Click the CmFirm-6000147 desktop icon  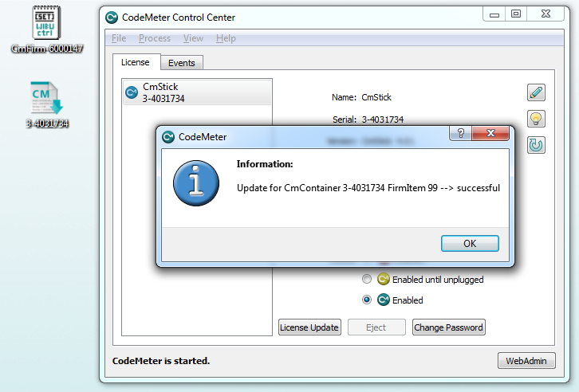(46, 30)
